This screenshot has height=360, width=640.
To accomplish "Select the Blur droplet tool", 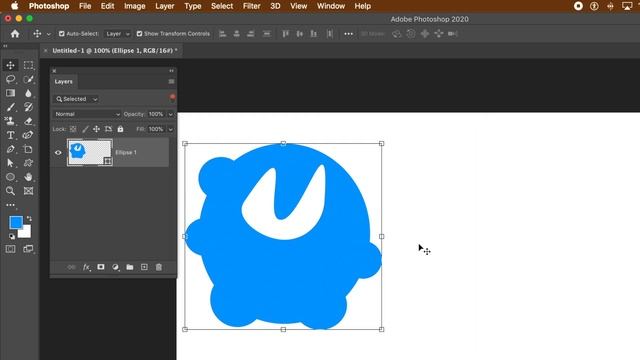I will (x=28, y=93).
